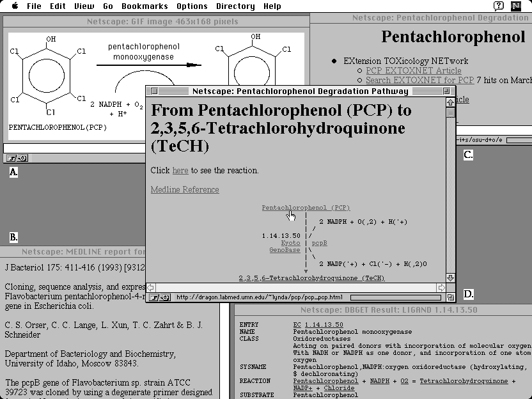Screen dimensions: 532x399
Task: Click the progress bar in the Degradation Pathway status bar
Action: 396,297
